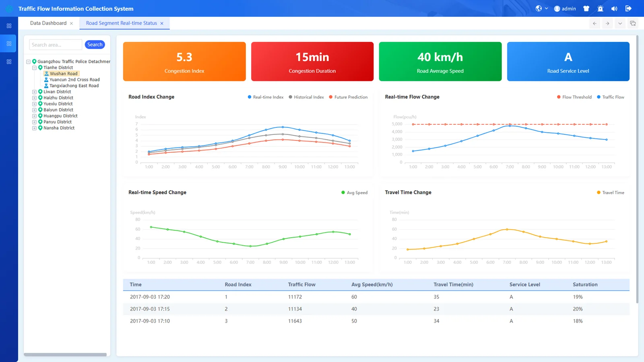Click the tab back arrow icon
The image size is (644, 362).
[x=594, y=23]
